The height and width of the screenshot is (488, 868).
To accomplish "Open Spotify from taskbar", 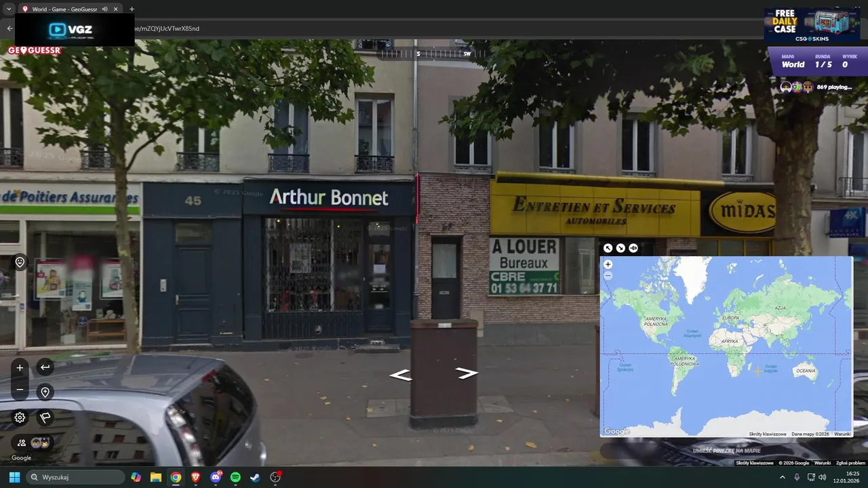I will 235,477.
